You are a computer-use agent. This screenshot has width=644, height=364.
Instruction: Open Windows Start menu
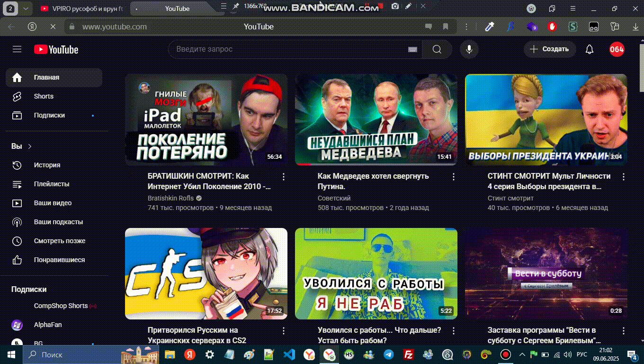click(11, 355)
